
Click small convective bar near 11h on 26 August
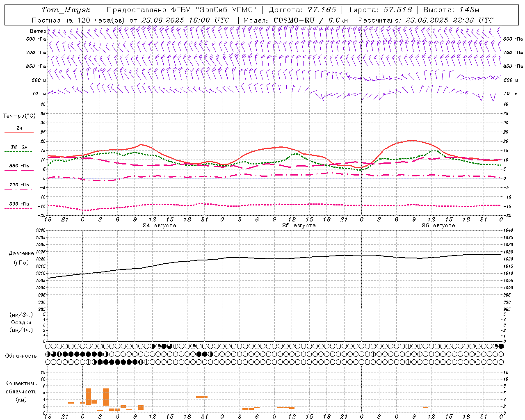[x=425, y=408]
